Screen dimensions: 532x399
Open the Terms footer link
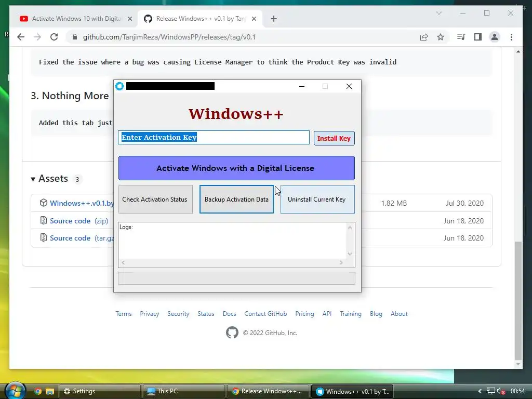point(124,314)
